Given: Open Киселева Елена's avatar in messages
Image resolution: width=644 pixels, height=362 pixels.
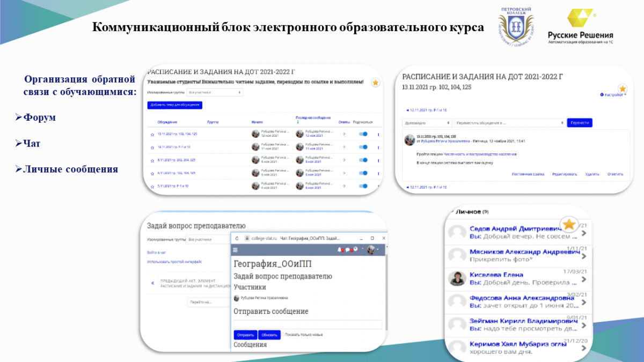Looking at the screenshot, I should click(457, 278).
